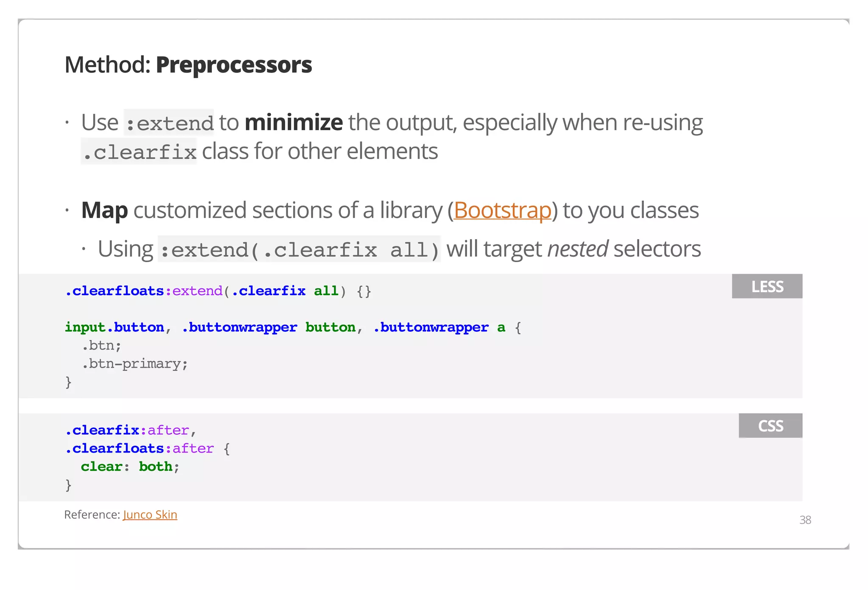This screenshot has width=868, height=590.
Task: Click the italic word nested
Action: 577,249
